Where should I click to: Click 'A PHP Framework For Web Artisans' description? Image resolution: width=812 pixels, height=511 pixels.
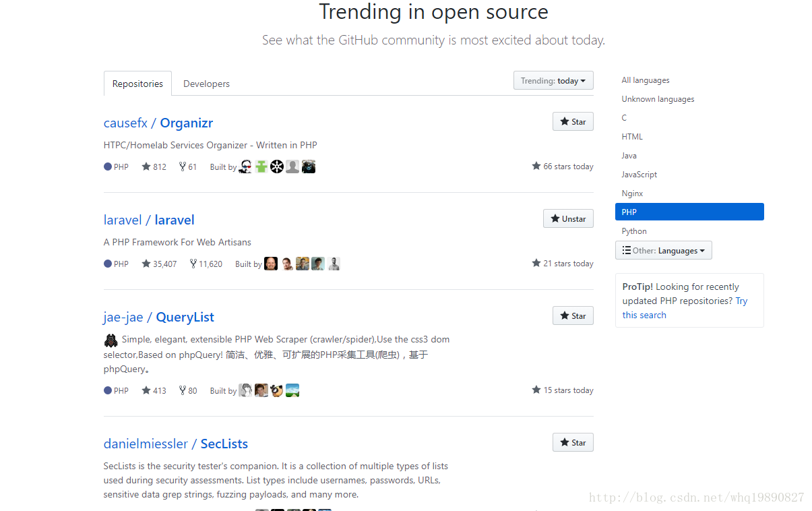pos(177,242)
